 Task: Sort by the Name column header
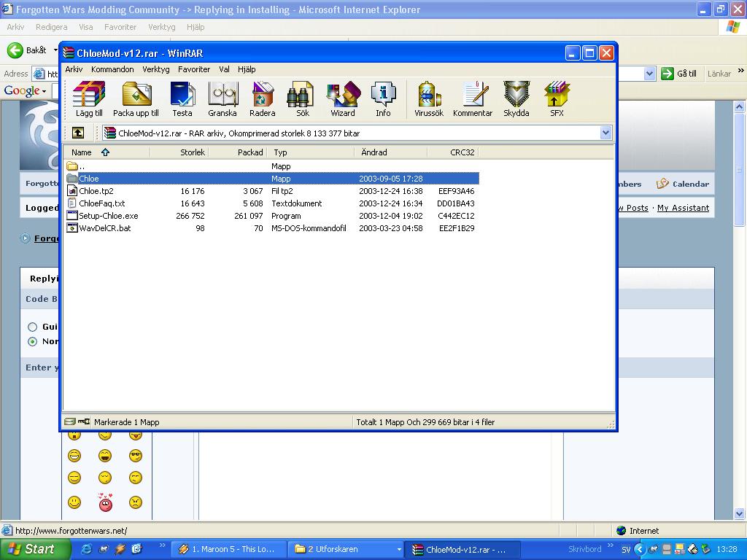coord(107,152)
